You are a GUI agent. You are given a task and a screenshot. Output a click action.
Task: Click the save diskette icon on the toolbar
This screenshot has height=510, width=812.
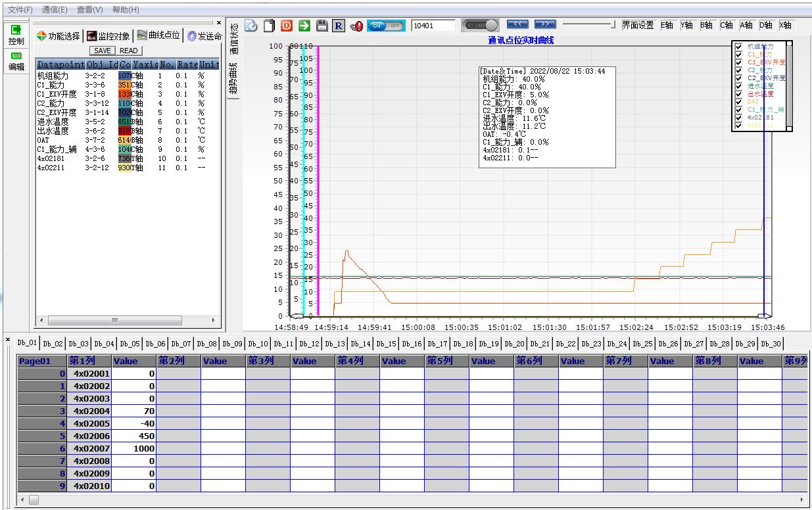point(322,26)
